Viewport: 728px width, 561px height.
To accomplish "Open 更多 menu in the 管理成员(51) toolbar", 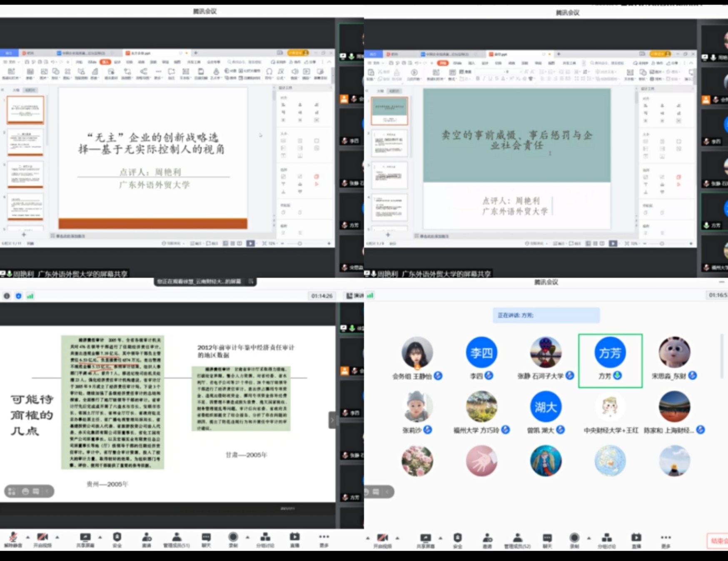I will click(324, 538).
